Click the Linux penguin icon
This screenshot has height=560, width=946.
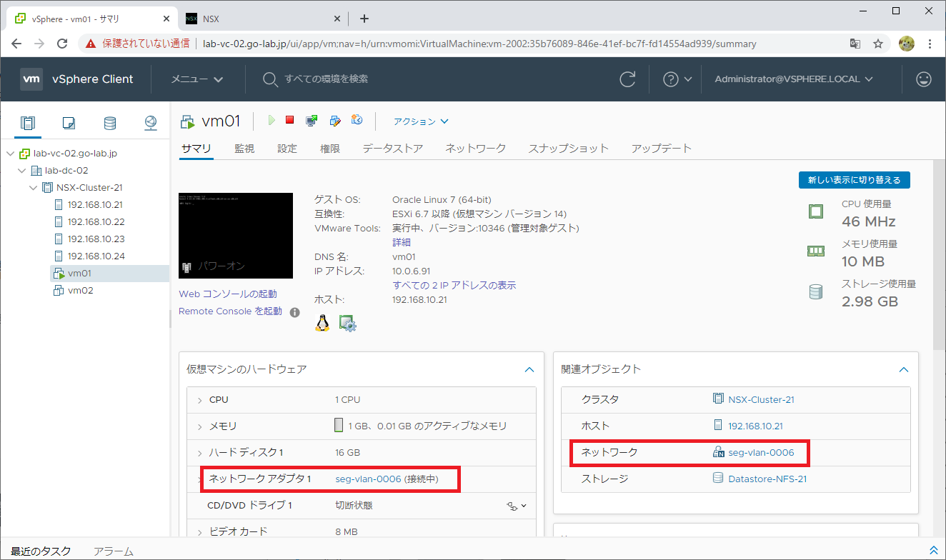(322, 324)
